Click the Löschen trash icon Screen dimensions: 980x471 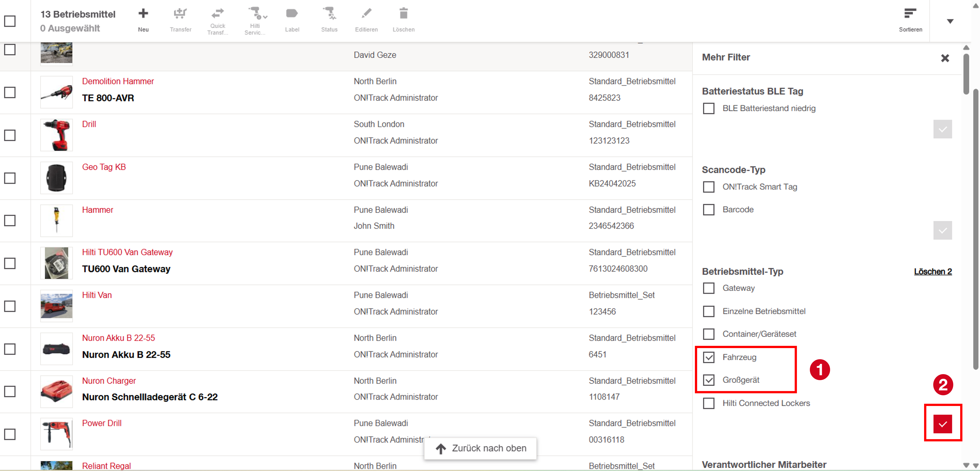point(404,14)
